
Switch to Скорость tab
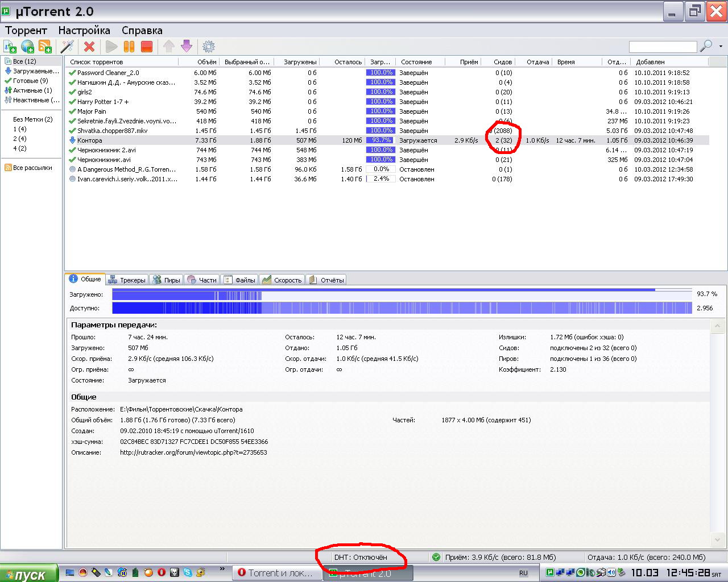point(282,280)
